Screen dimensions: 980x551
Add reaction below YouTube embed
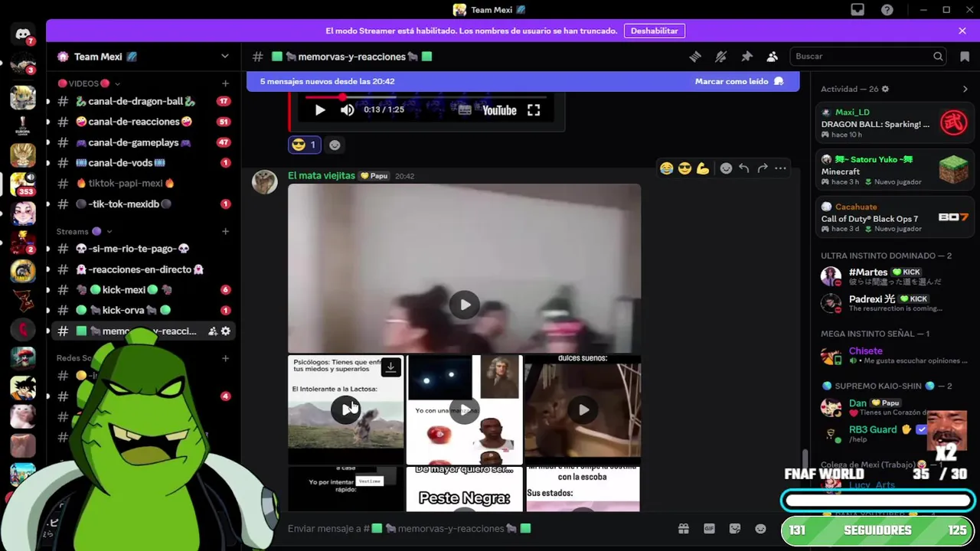tap(335, 145)
